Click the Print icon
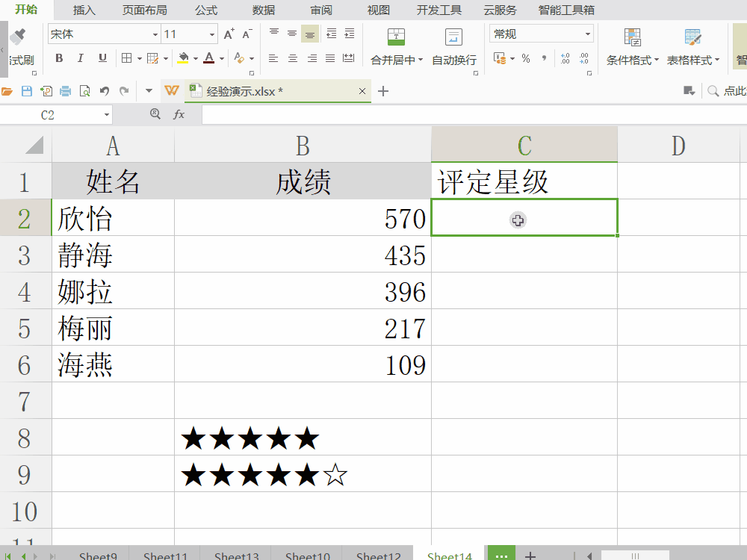This screenshot has height=560, width=747. [x=66, y=91]
